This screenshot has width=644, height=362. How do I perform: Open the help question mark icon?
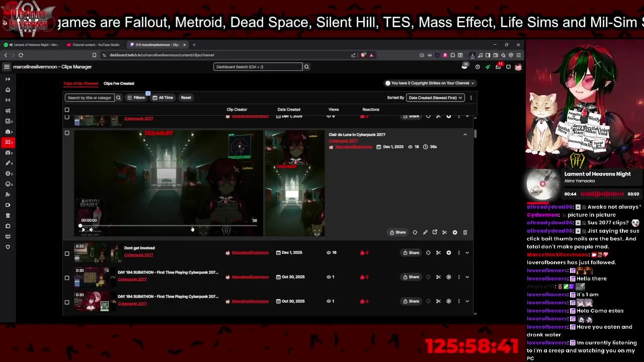[477, 66]
